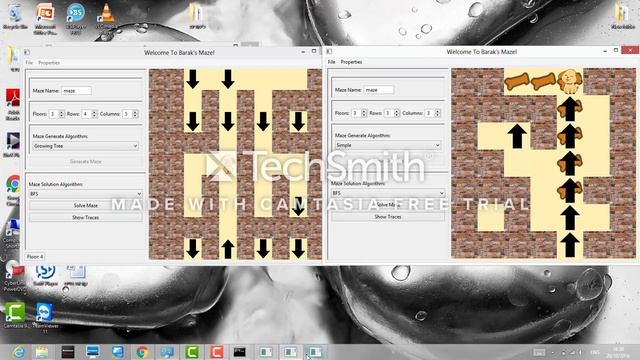Open green Camtasia icon in taskbar
This screenshot has height=360, width=640.
point(192,352)
